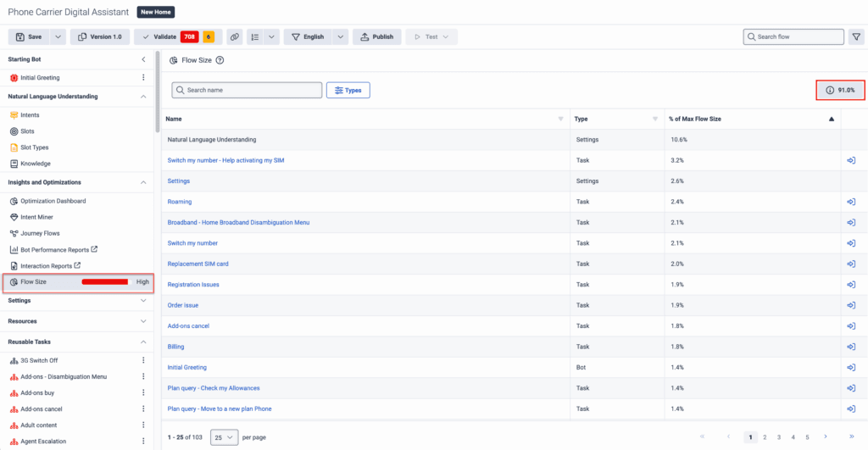Open the three-dot menu for 3G Switch Off

click(143, 361)
